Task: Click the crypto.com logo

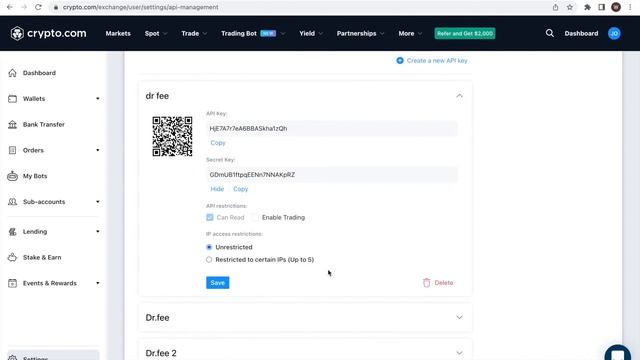Action: [x=49, y=33]
